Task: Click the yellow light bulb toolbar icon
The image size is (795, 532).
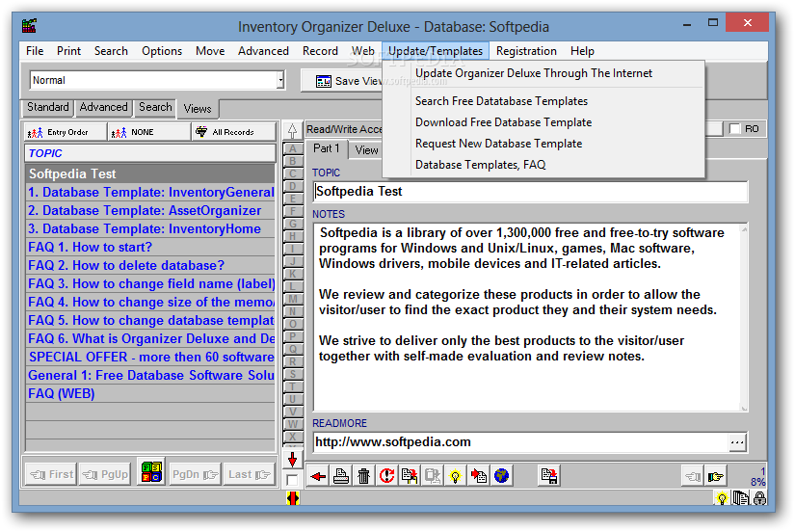Action: tap(455, 476)
